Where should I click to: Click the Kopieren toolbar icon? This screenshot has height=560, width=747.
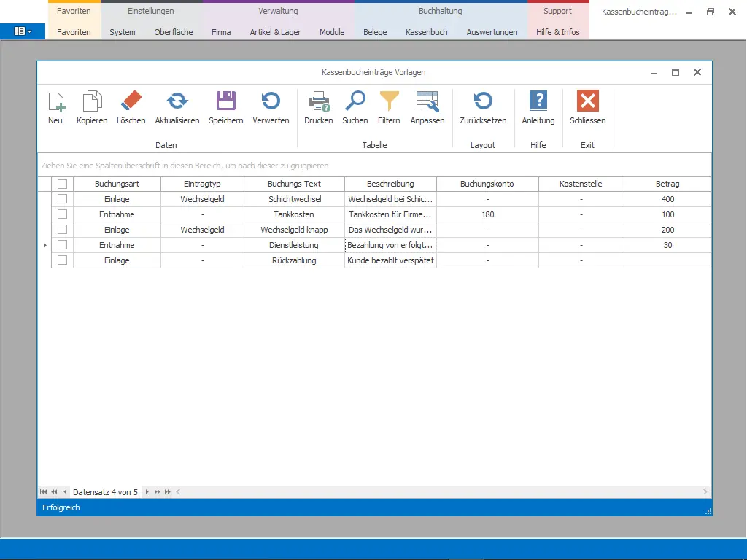pyautogui.click(x=92, y=102)
